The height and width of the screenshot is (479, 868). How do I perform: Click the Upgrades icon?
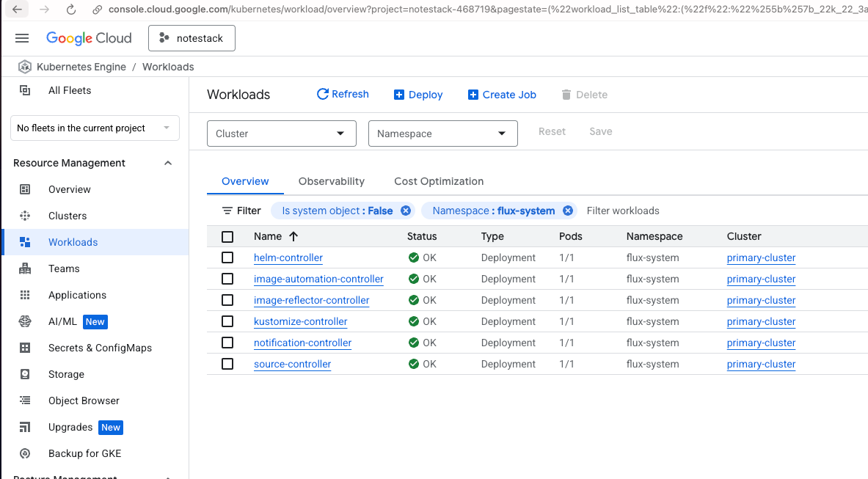click(x=25, y=427)
